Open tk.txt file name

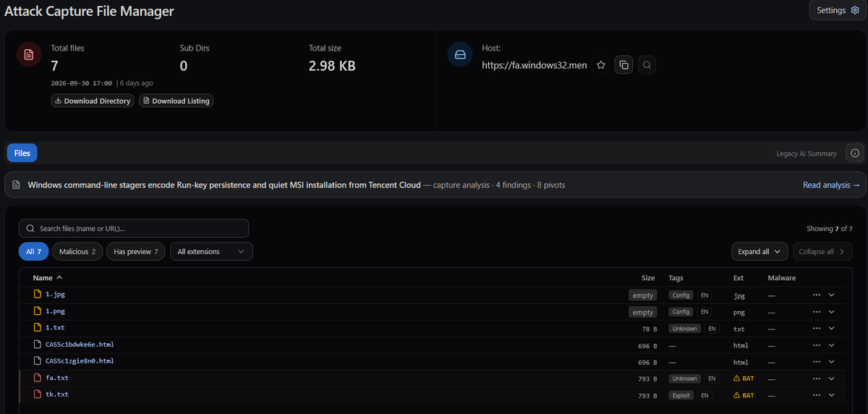[x=57, y=394]
